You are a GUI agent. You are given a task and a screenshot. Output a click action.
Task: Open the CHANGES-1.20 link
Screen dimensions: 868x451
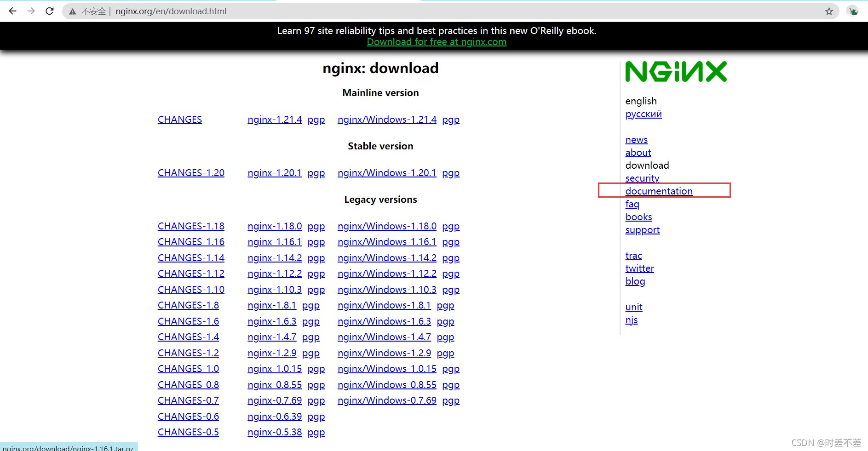[191, 173]
